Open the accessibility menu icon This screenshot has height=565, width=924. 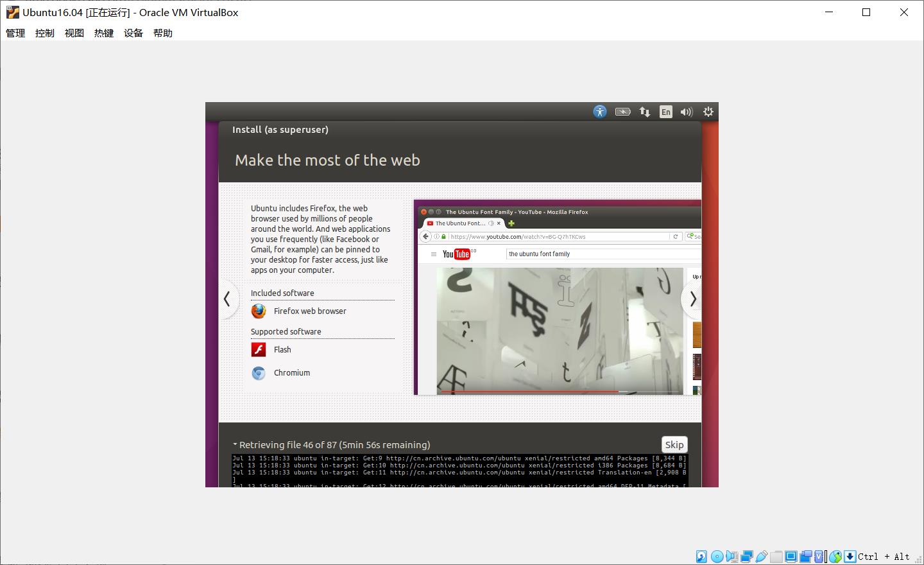600,112
